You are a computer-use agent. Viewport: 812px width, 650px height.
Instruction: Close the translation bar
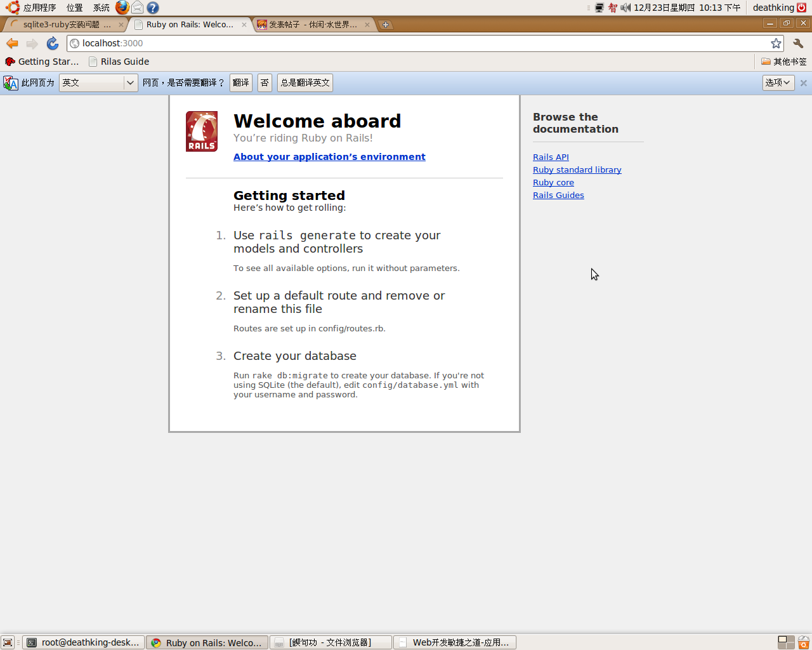(x=803, y=83)
